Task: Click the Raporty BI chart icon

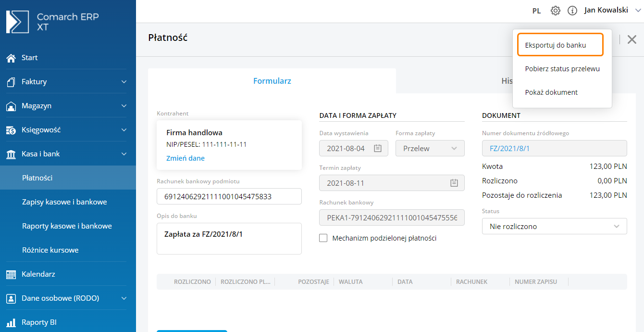Action: coord(11,322)
